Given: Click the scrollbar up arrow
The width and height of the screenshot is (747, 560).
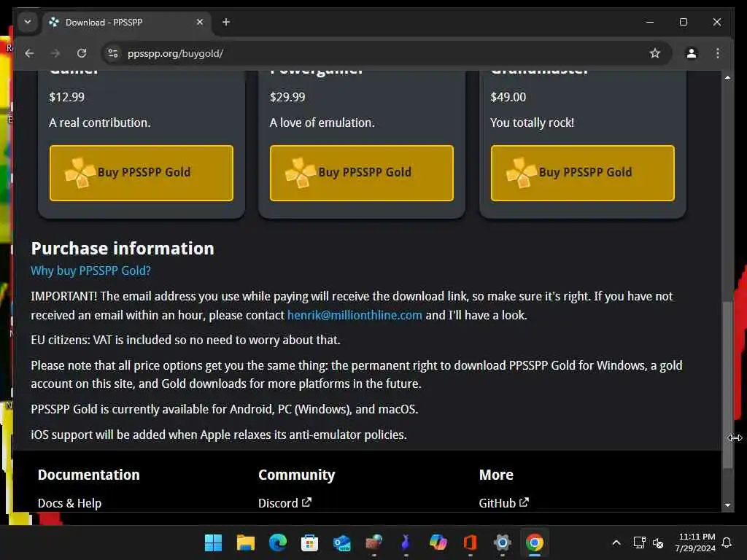Looking at the screenshot, I should pos(727,77).
